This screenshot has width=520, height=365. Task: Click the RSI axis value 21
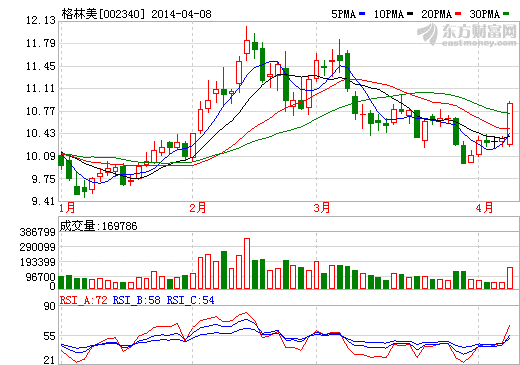pos(50,360)
